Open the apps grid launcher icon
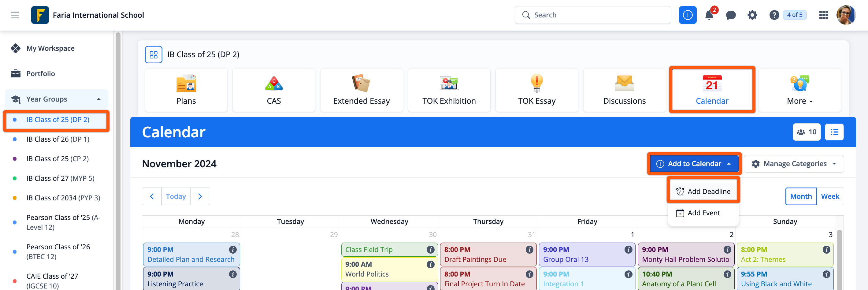The height and width of the screenshot is (290, 868). pyautogui.click(x=823, y=15)
